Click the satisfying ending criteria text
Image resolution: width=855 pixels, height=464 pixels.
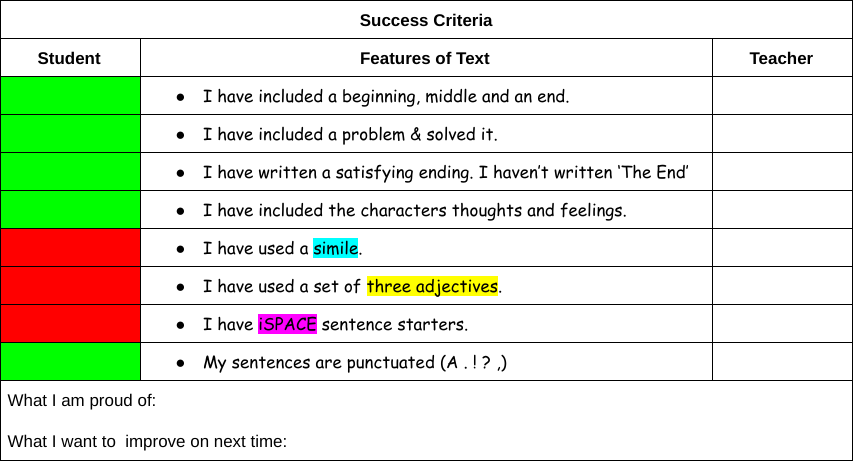pos(445,172)
